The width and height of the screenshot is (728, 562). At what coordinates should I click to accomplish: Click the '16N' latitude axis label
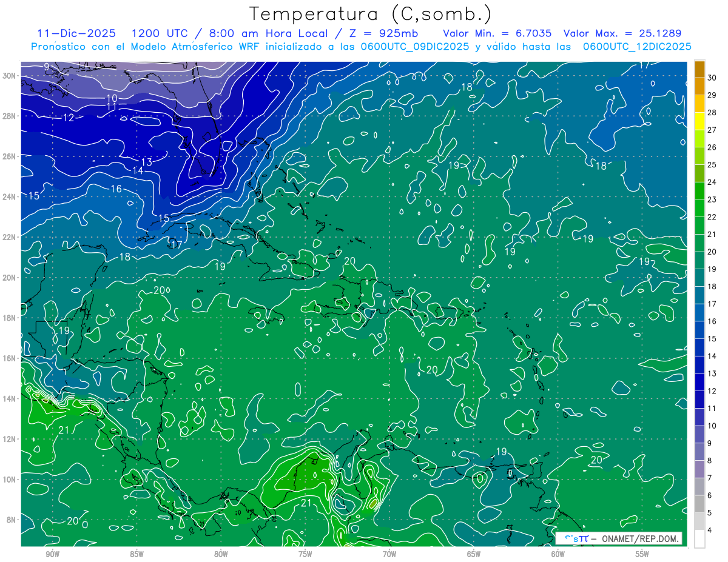click(10, 358)
